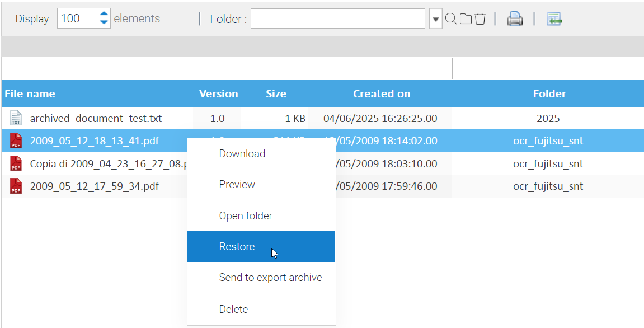
Task: Click ocr_fujitsu_snt folder in the Copia di row
Action: point(548,163)
